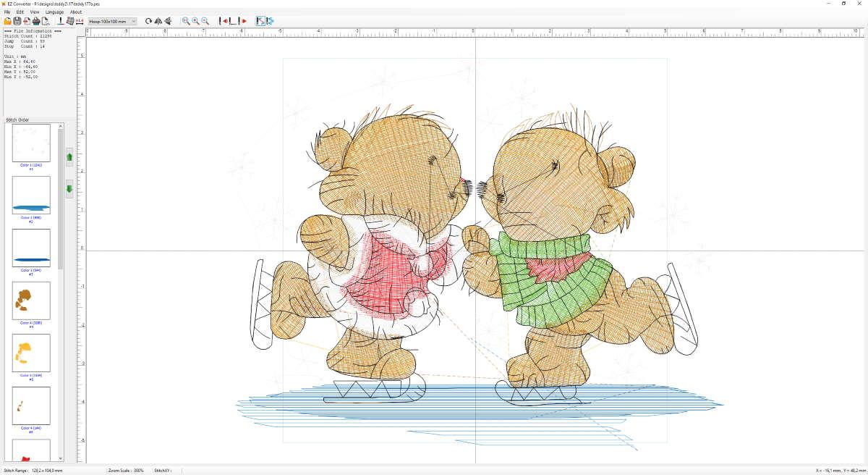Select Color 3 dark blue line thumbnail
Viewport: 868px width, 475px height.
point(31,248)
